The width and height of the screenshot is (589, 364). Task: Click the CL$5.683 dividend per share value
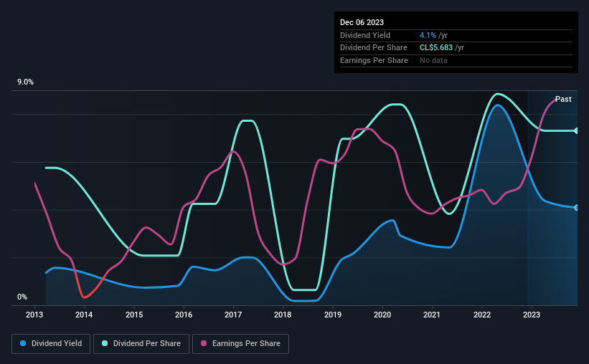point(436,48)
